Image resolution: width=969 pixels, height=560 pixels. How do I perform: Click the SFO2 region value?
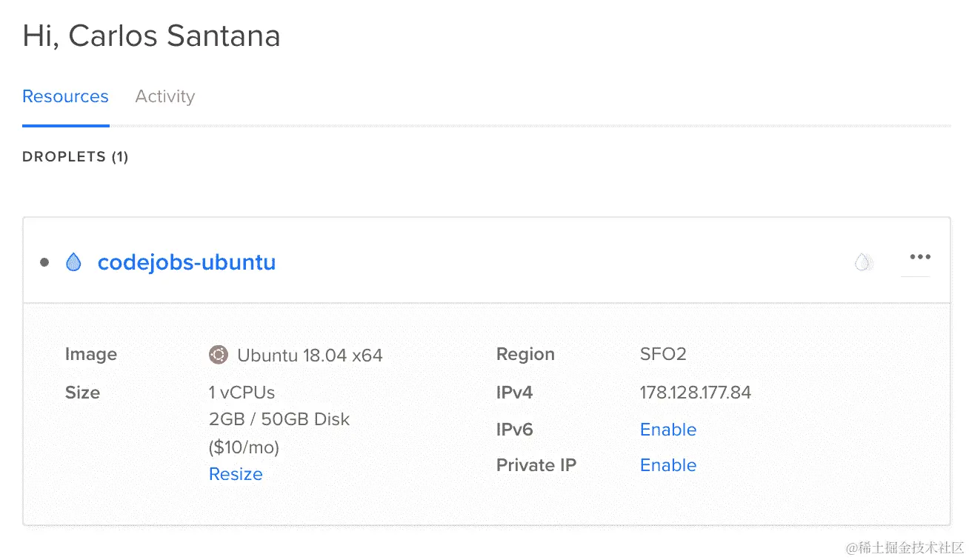point(663,354)
